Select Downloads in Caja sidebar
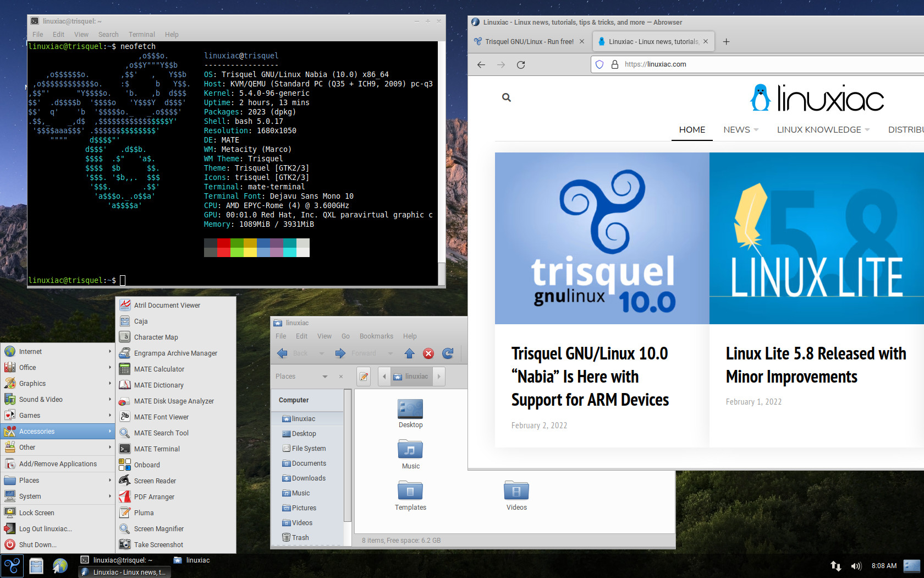 308,478
